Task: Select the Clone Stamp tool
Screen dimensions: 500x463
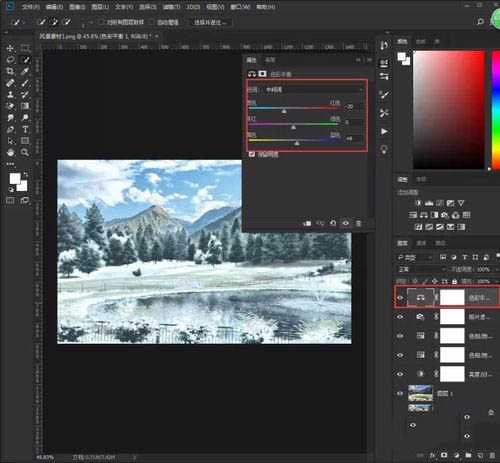Action: pos(10,95)
